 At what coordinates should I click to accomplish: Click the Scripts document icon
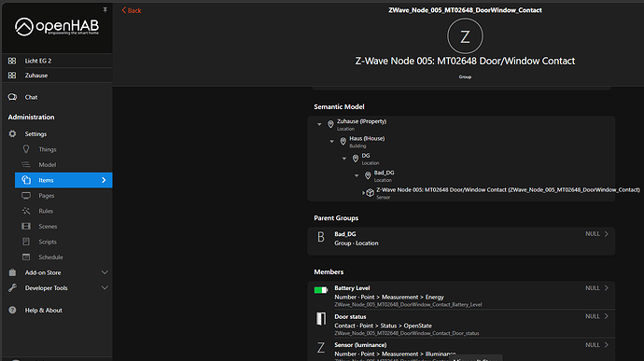pyautogui.click(x=26, y=242)
